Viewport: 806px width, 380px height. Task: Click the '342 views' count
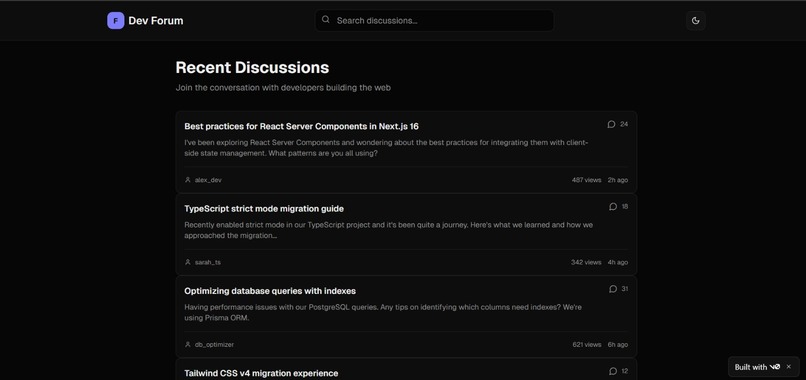(586, 262)
